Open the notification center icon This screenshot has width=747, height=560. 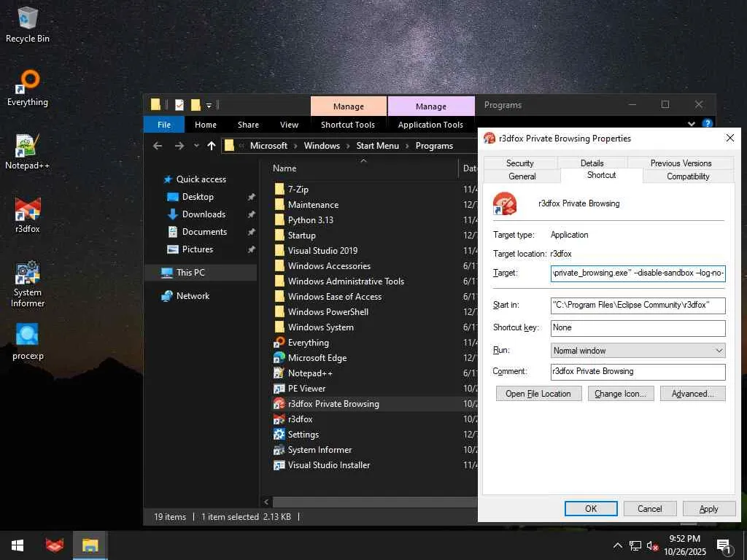724,545
